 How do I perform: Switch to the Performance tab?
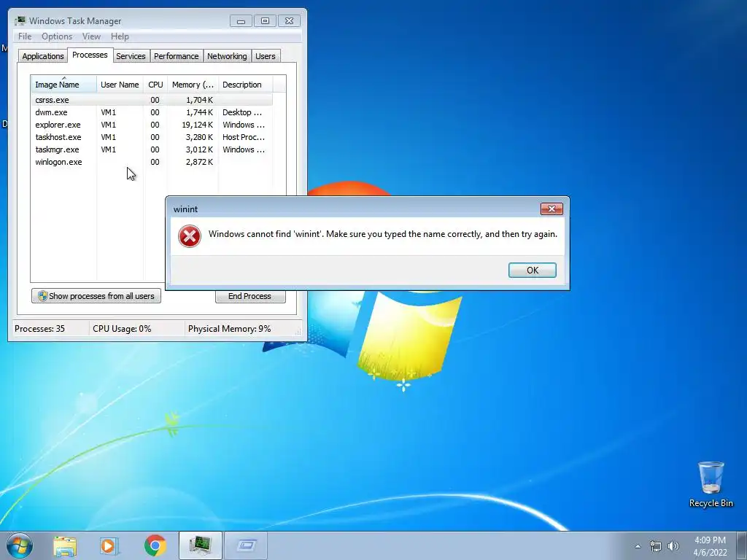(x=177, y=56)
